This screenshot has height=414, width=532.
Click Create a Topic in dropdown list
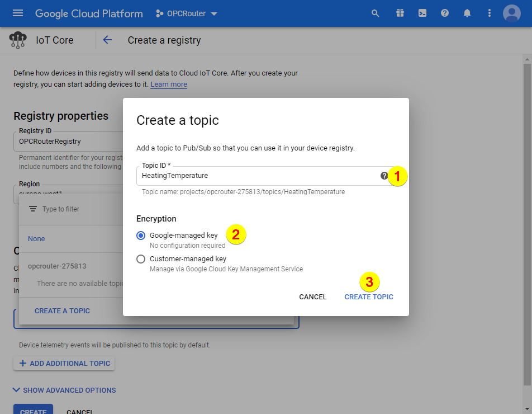click(62, 310)
